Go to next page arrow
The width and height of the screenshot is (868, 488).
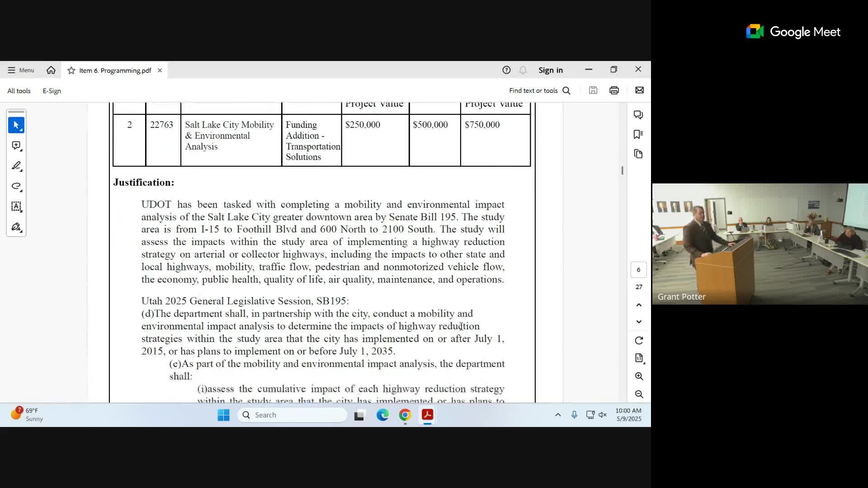click(639, 322)
